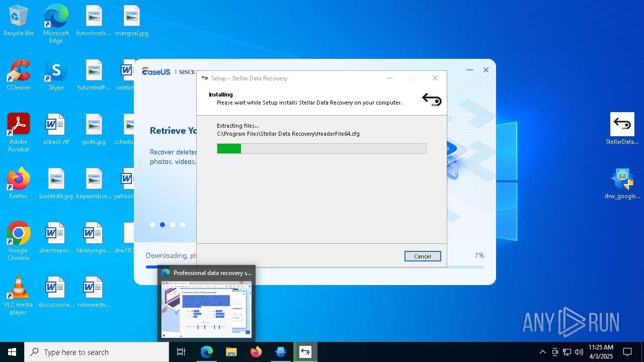Select the buildedit.jpg desktop file

[56, 184]
